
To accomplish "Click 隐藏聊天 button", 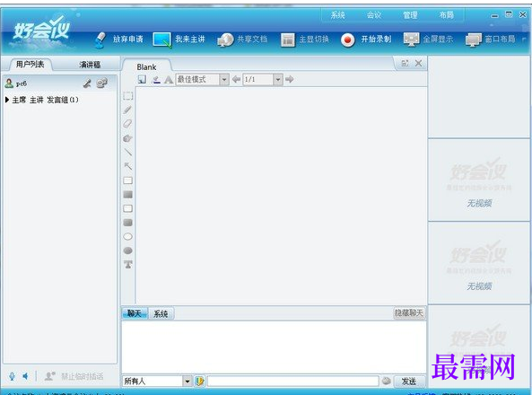I will click(x=409, y=312).
